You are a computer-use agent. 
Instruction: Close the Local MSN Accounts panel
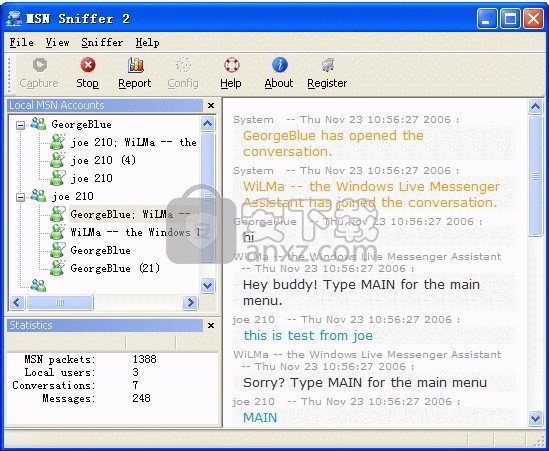point(211,105)
